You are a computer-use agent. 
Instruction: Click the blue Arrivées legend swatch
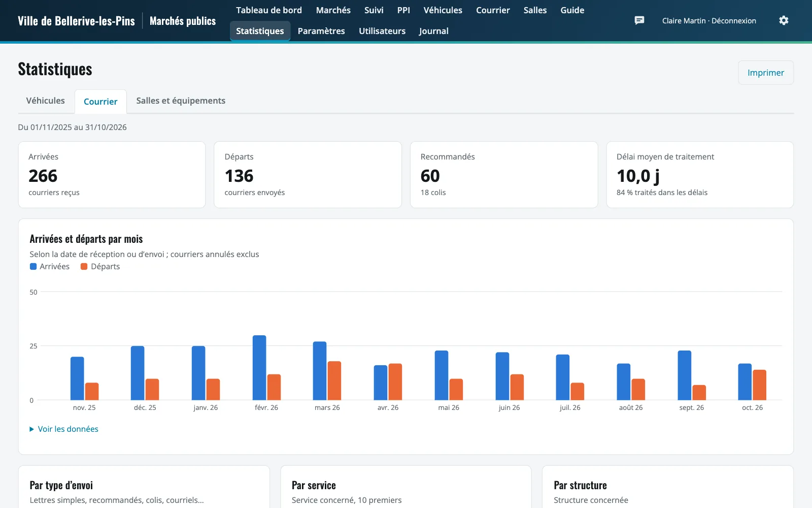click(x=33, y=266)
